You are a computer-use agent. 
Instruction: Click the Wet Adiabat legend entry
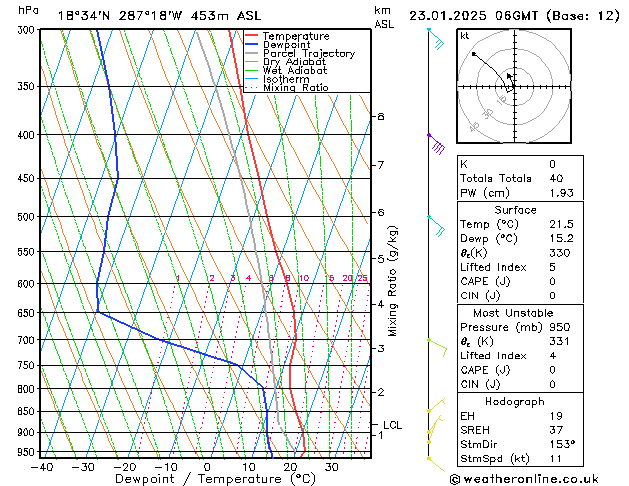295,70
